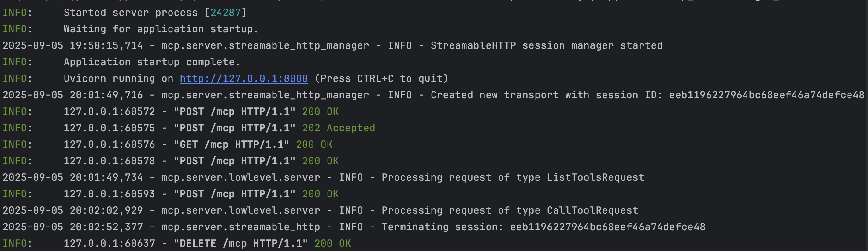Click "mcp.server.streamable_http" in the terminating line

[241, 227]
